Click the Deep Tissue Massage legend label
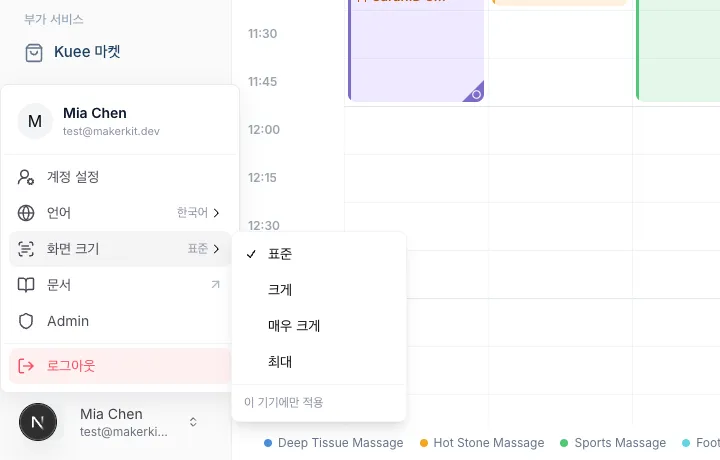720x460 pixels. (x=341, y=443)
